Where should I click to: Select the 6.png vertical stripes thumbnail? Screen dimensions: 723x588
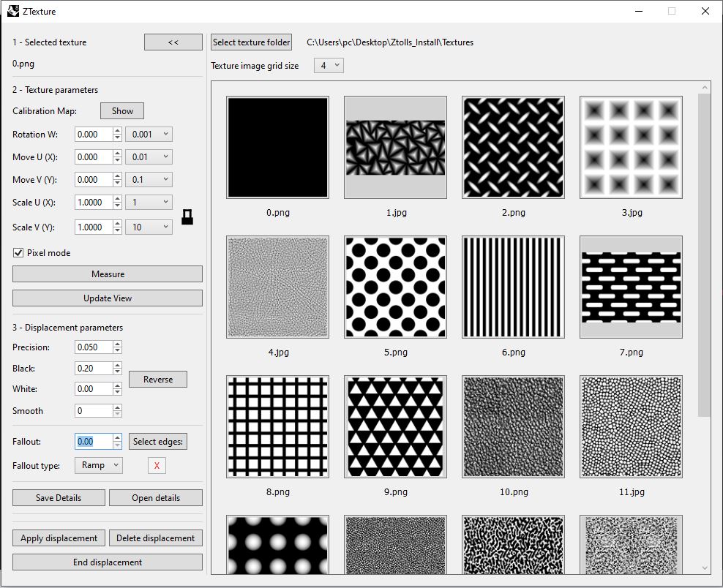point(513,287)
